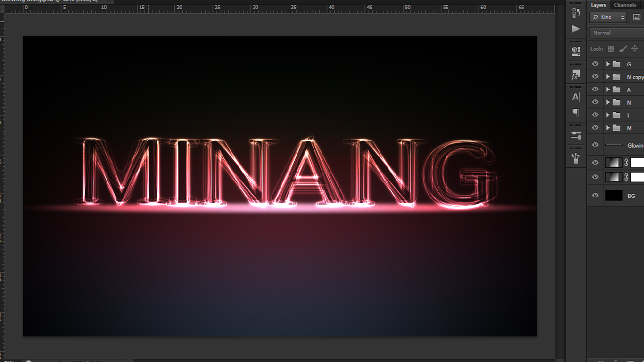
Task: Toggle visibility of the Glowing layer
Action: [x=595, y=145]
